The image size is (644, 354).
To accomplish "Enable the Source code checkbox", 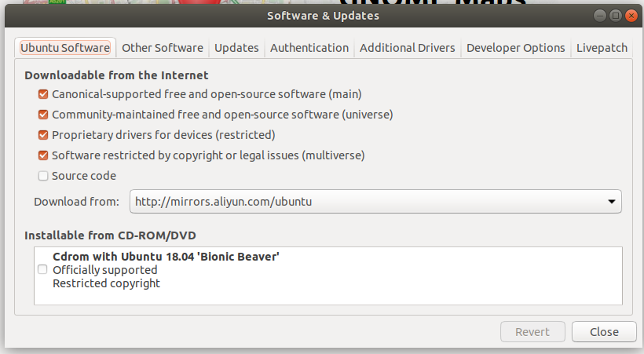I will 43,176.
